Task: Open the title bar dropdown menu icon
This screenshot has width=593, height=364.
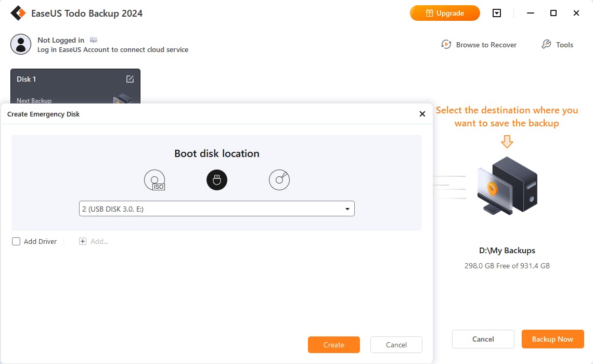Action: tap(497, 13)
